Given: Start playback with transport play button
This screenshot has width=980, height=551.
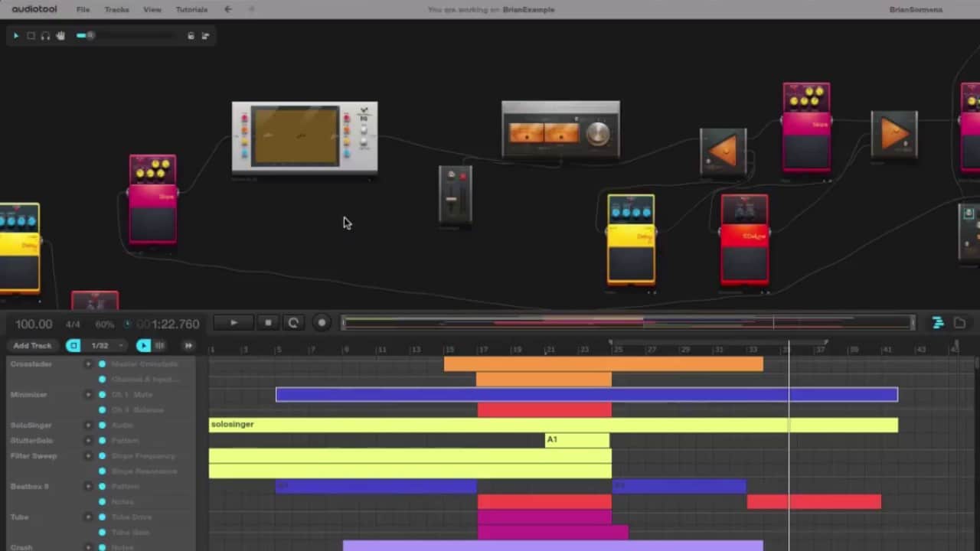Looking at the screenshot, I should click(x=234, y=323).
